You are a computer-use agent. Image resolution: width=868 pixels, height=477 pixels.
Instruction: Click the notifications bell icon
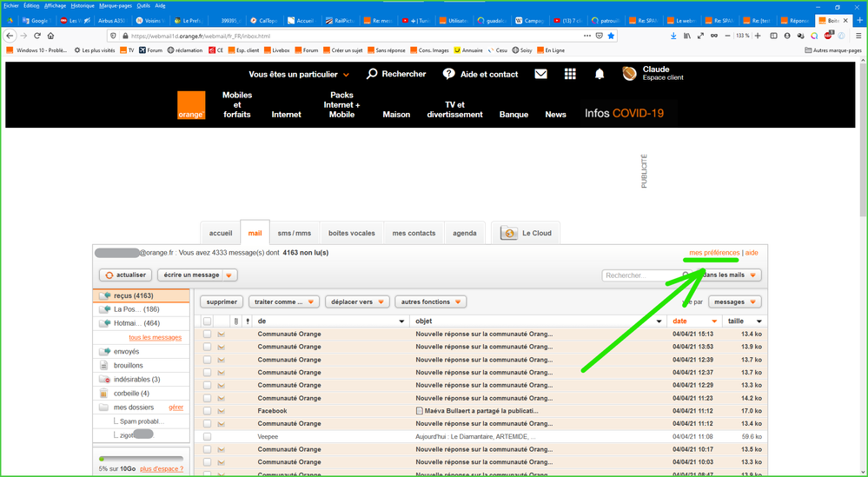tap(600, 75)
